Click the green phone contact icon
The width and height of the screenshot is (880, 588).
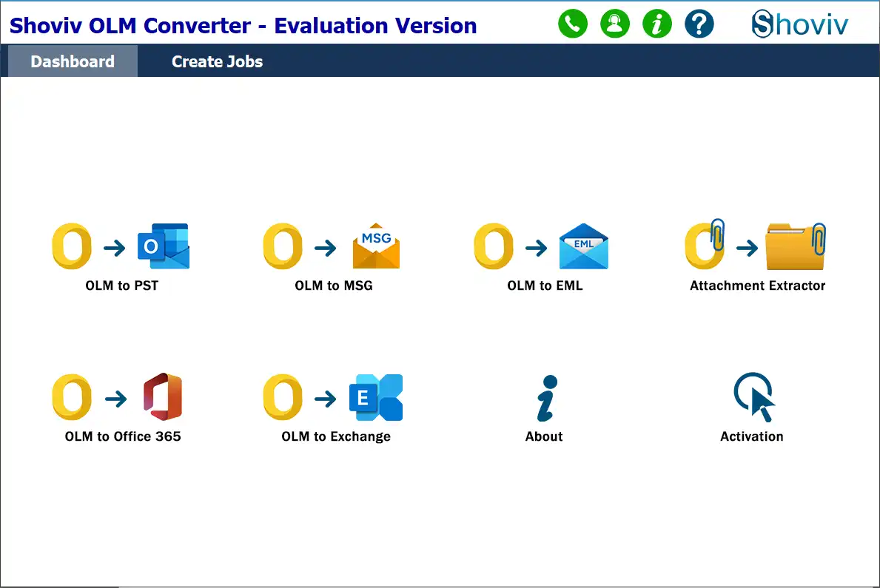(572, 24)
